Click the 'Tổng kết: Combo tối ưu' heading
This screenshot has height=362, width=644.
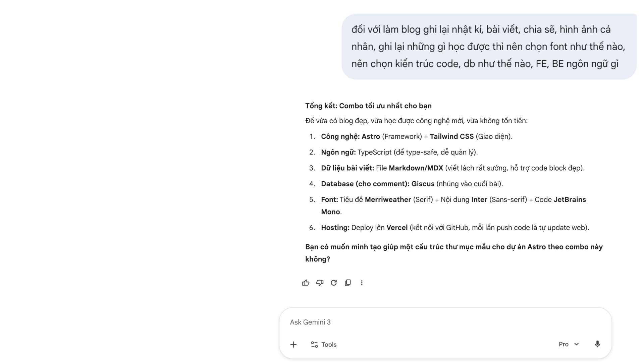[x=368, y=106]
